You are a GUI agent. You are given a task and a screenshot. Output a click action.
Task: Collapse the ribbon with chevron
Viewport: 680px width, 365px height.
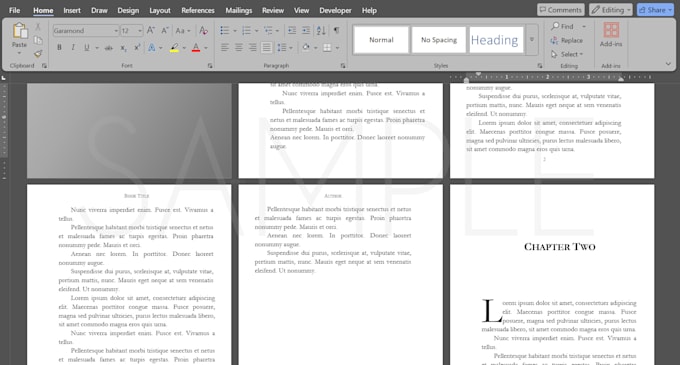click(x=668, y=64)
